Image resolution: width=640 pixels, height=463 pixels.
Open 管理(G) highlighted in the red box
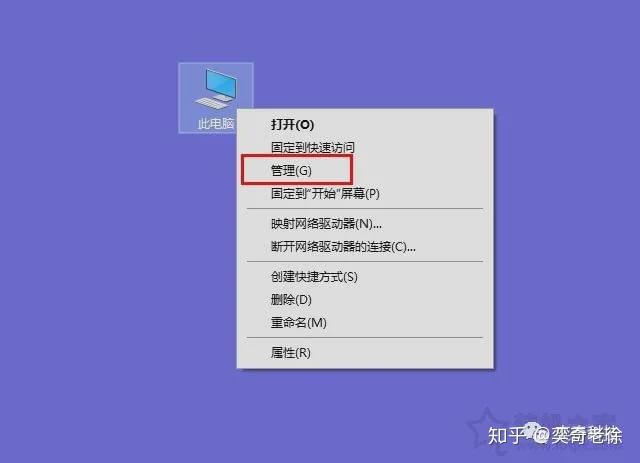(x=291, y=170)
